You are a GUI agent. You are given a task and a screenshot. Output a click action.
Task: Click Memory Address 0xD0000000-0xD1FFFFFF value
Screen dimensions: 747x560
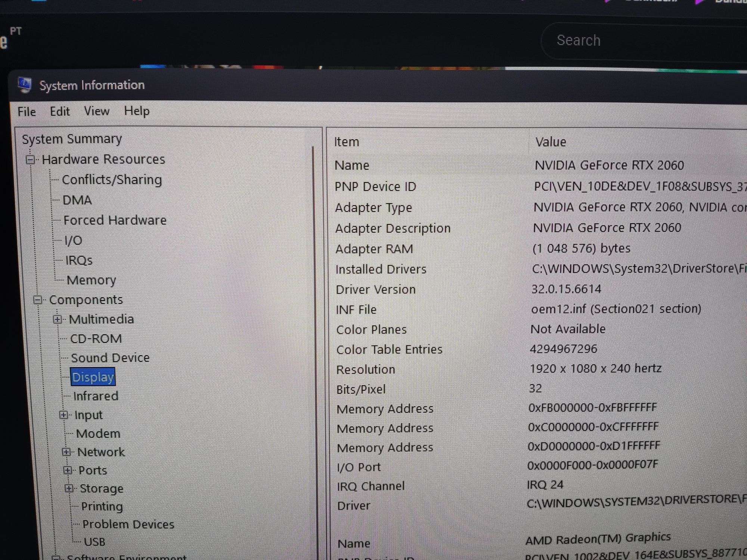tap(594, 446)
